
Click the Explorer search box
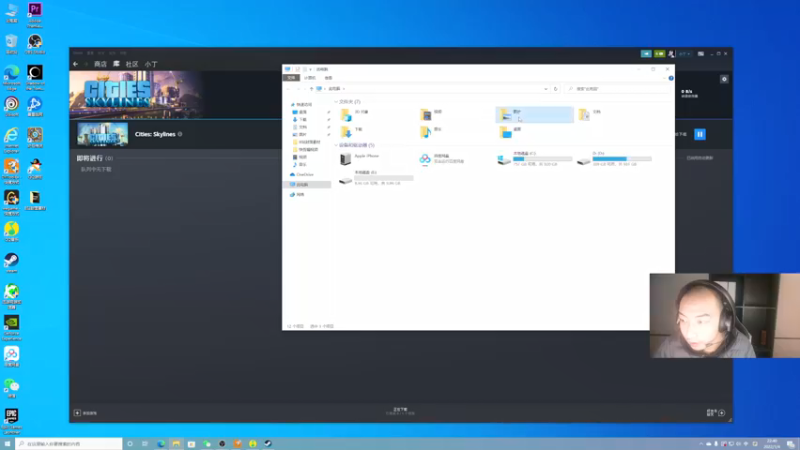[617, 89]
